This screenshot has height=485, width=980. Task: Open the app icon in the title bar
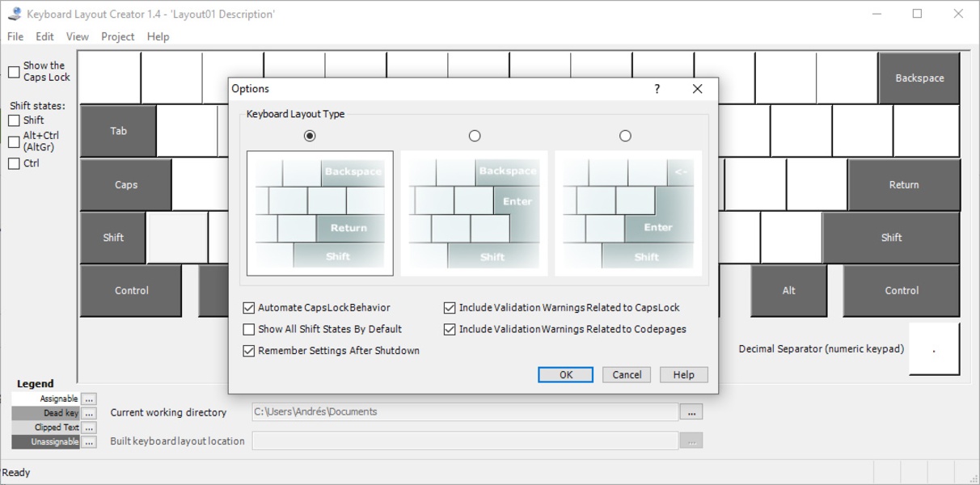(x=14, y=14)
